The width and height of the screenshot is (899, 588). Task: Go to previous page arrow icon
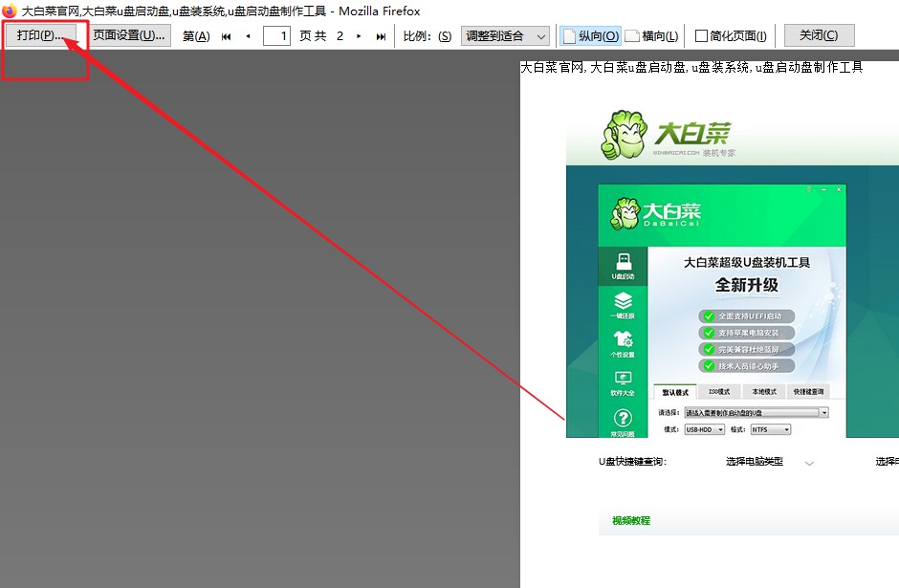[x=248, y=36]
